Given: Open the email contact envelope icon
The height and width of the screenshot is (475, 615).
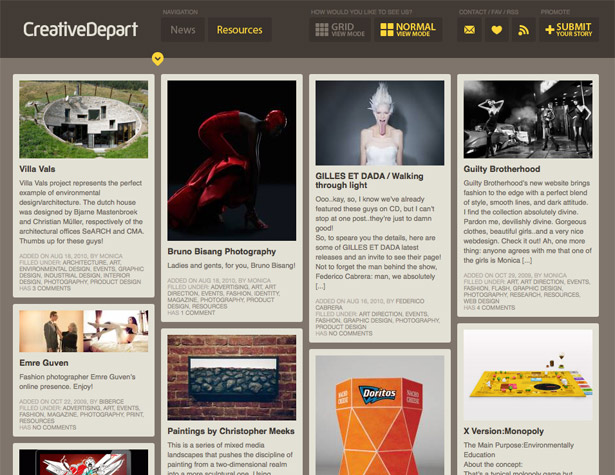Looking at the screenshot, I should coord(469,30).
